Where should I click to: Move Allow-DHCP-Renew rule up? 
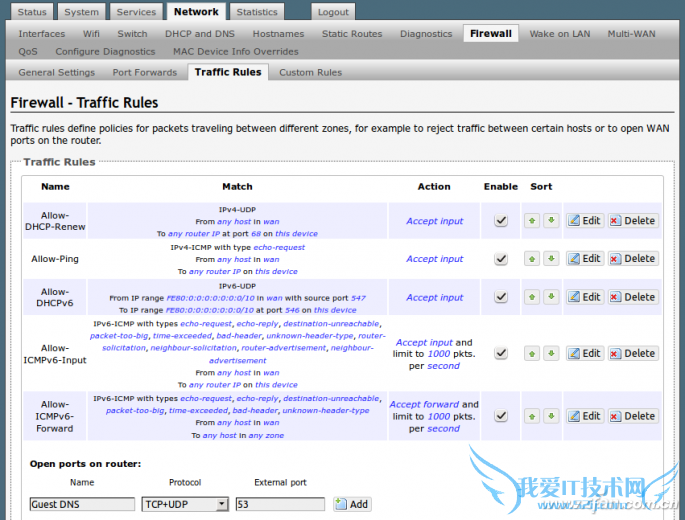coord(532,220)
